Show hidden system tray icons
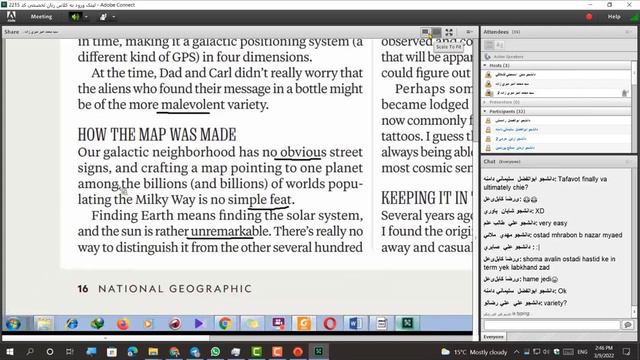Screen dimensions: 640x360 [x=517, y=352]
